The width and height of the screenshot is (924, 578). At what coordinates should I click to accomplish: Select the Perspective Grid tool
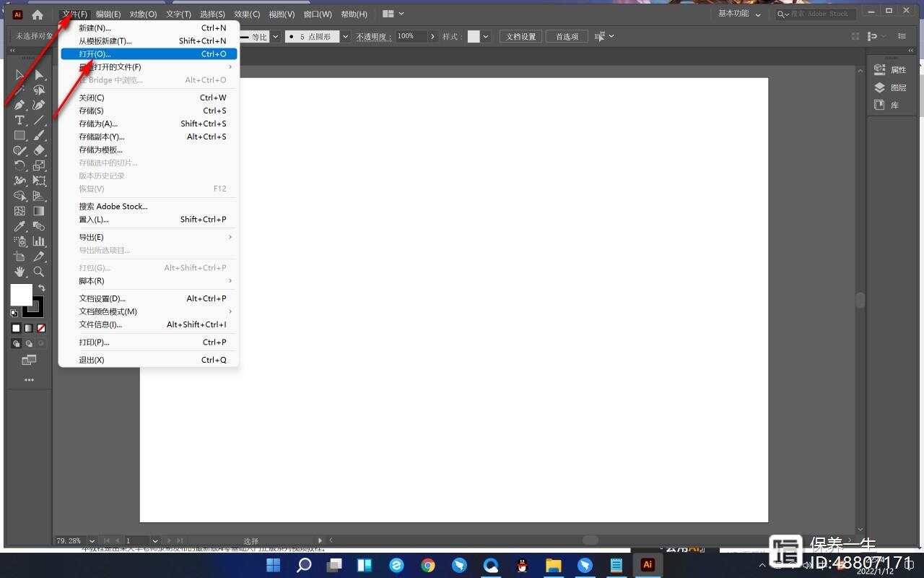click(39, 196)
